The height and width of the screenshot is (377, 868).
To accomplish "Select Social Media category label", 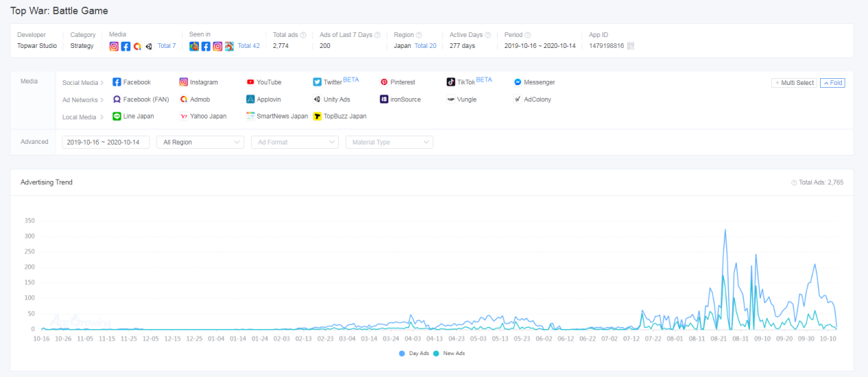I will 82,83.
